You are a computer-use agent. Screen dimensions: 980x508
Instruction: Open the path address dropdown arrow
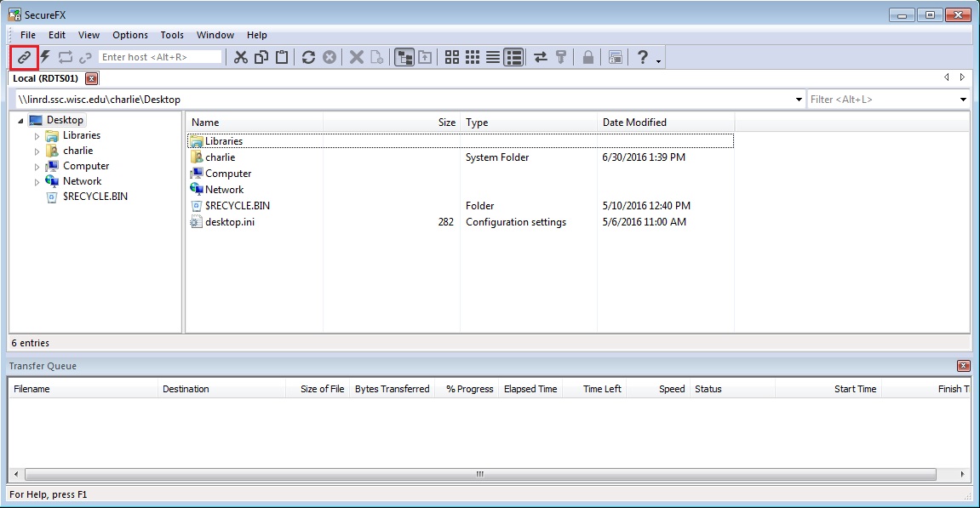pyautogui.click(x=799, y=100)
